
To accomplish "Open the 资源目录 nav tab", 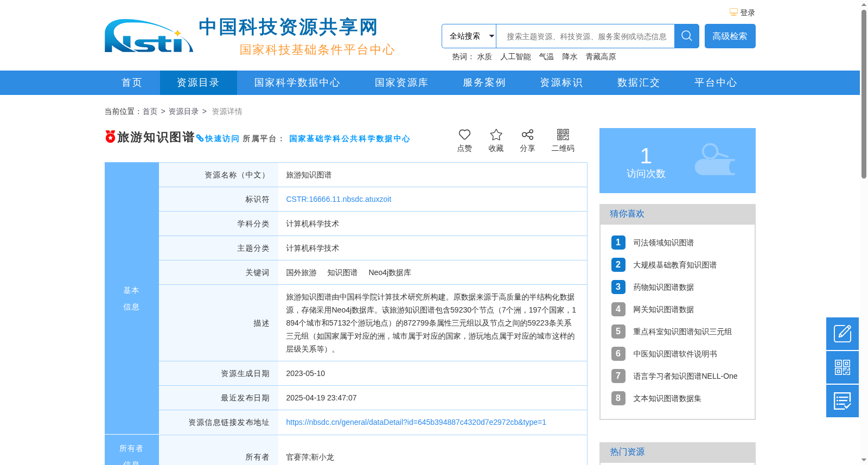I will tap(199, 82).
